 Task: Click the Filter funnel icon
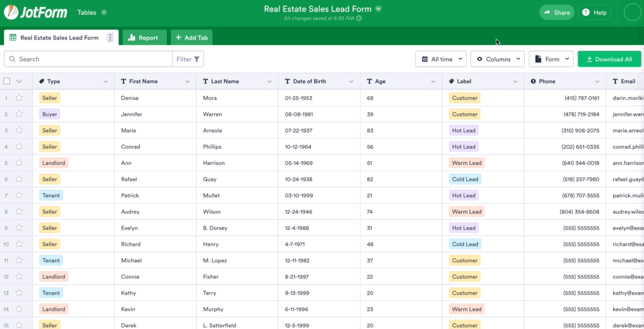(x=197, y=59)
